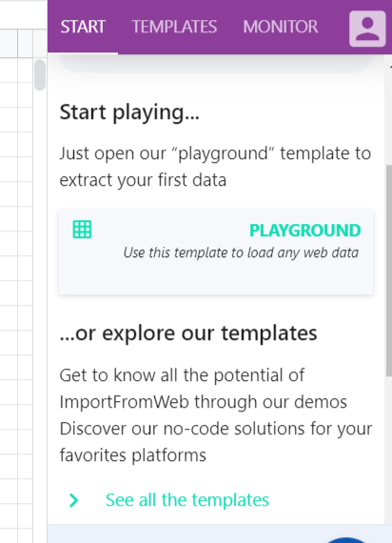Click the 'Just open our playground template' paragraph
392x543 pixels.
click(215, 167)
